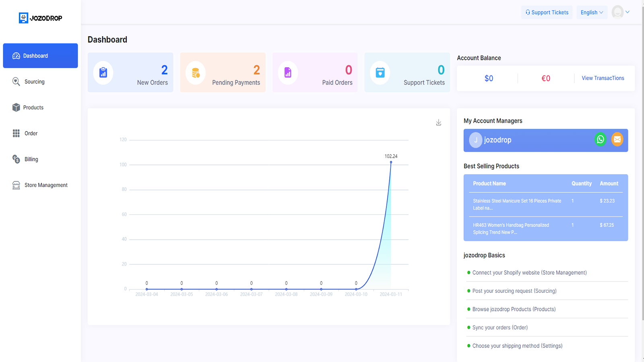Click the €0 account balance

546,78
